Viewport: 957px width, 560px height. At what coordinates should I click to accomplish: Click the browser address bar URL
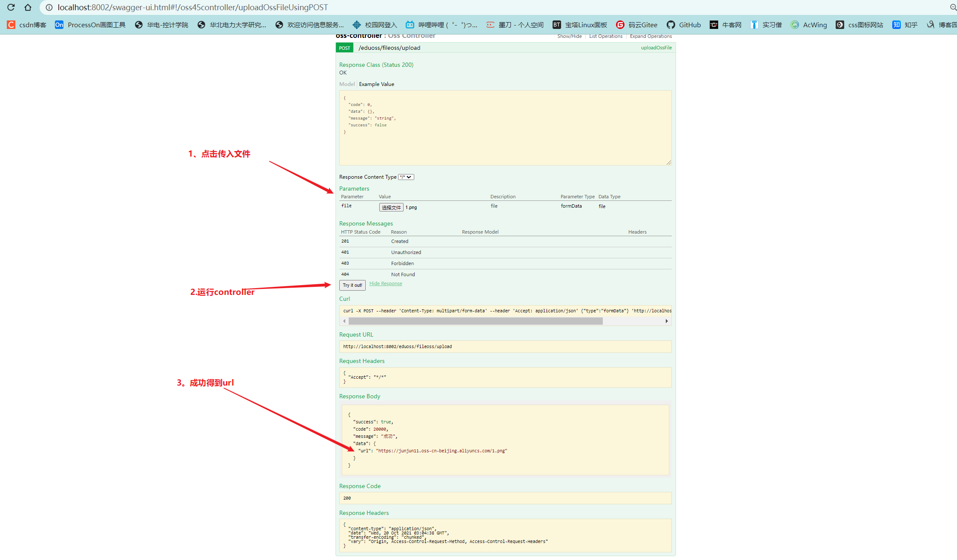pyautogui.click(x=192, y=7)
